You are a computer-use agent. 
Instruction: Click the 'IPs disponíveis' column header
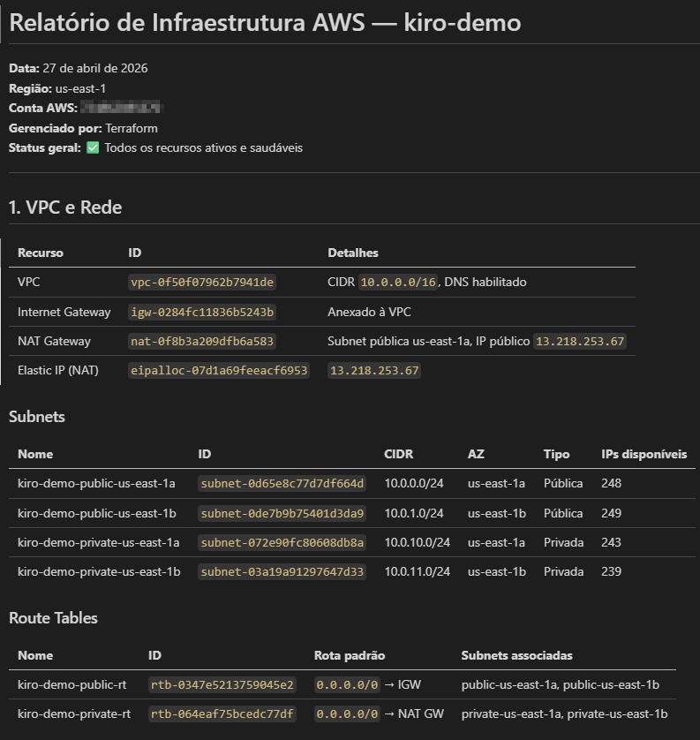coord(644,454)
